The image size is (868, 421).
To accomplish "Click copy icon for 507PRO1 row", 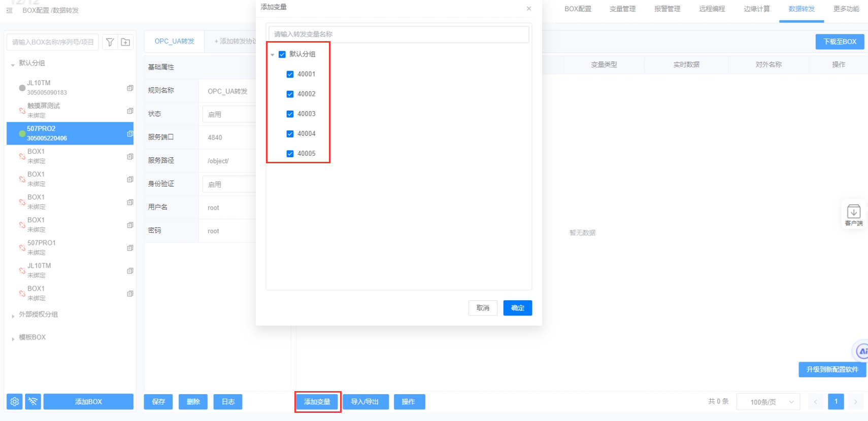I will tap(130, 248).
